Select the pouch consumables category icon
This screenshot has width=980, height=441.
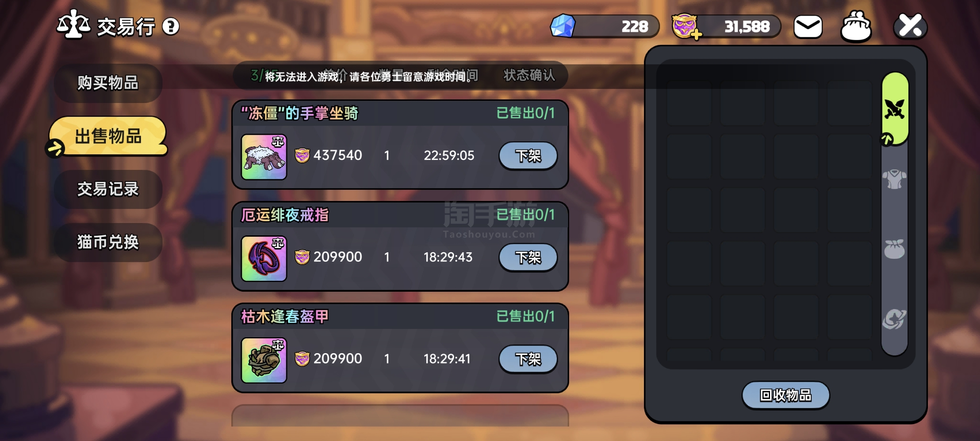(894, 249)
